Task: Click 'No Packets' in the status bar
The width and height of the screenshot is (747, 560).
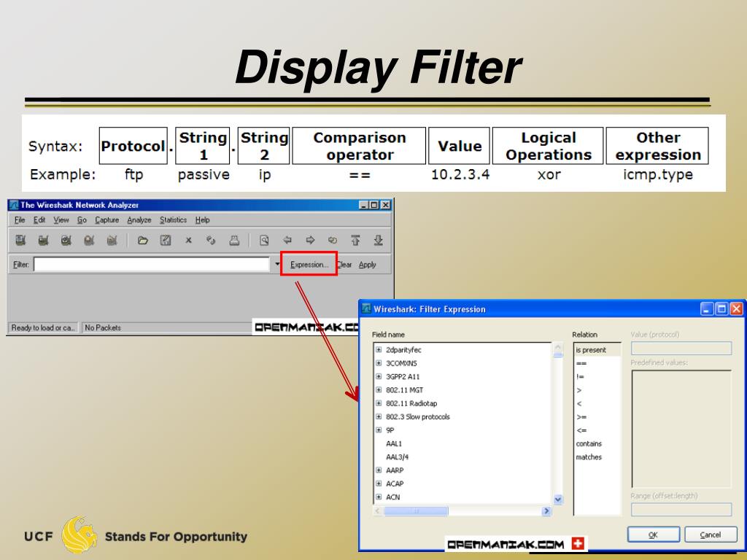Action: coord(103,327)
